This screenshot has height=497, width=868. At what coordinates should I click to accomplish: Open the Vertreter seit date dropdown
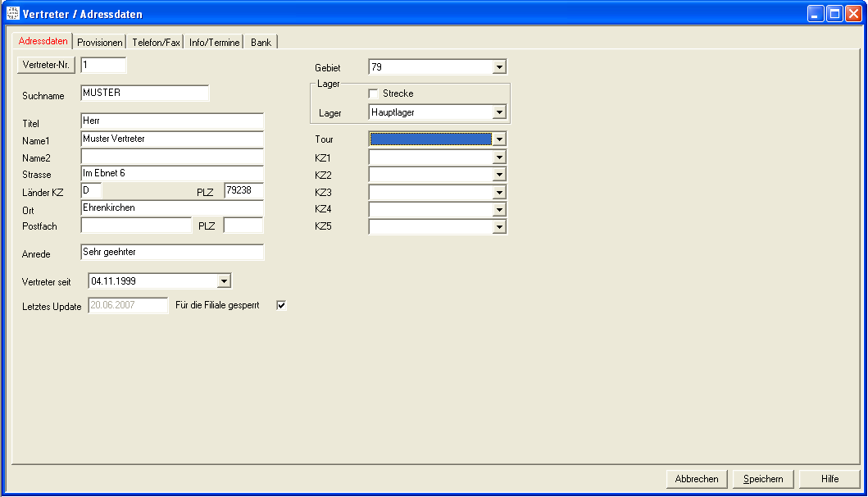pyautogui.click(x=224, y=281)
